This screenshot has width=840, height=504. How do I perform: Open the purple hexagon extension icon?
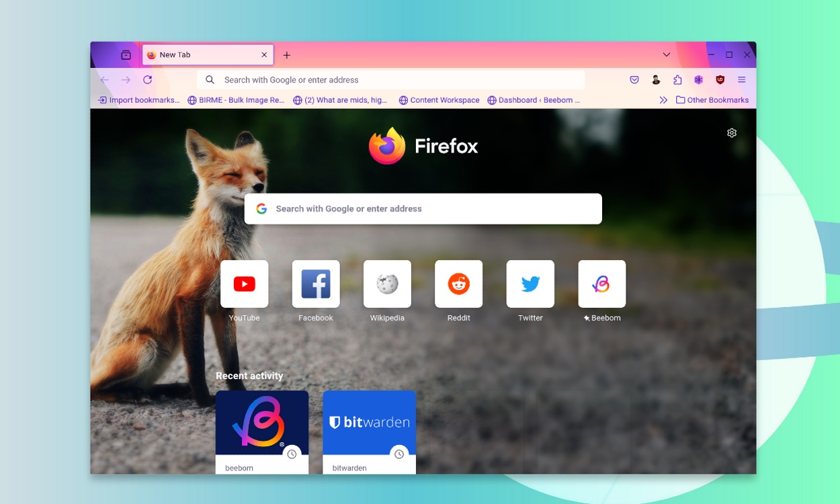pyautogui.click(x=698, y=79)
